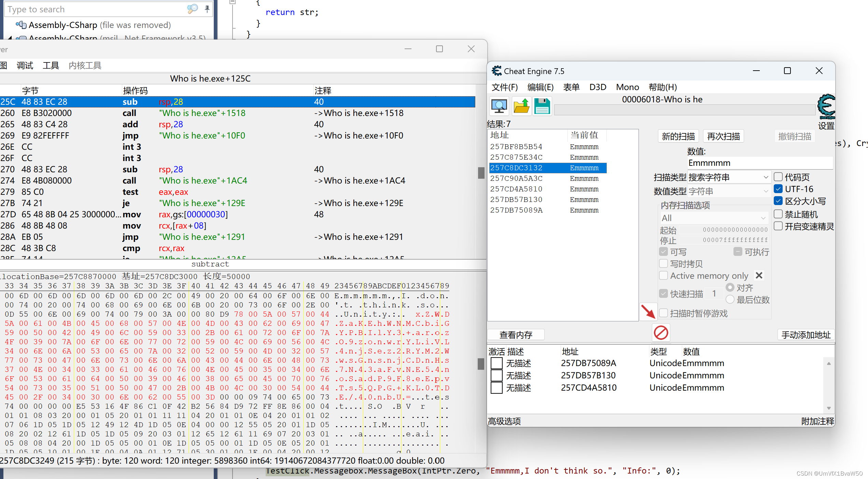Open the 扫描类型 scan type dropdown
868x479 pixels.
[728, 177]
